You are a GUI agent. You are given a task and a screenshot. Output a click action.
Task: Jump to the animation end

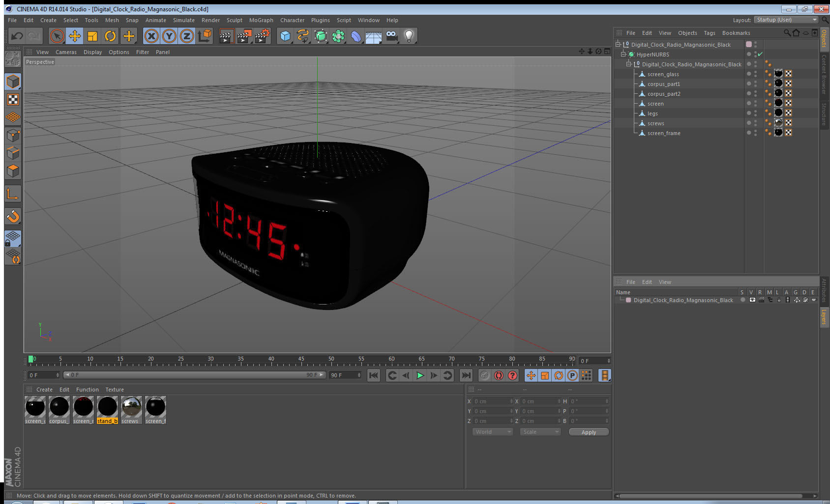point(466,375)
